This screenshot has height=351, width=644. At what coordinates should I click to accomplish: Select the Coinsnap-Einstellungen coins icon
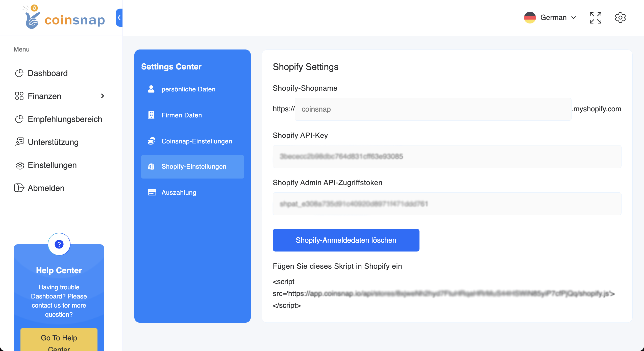(x=151, y=141)
